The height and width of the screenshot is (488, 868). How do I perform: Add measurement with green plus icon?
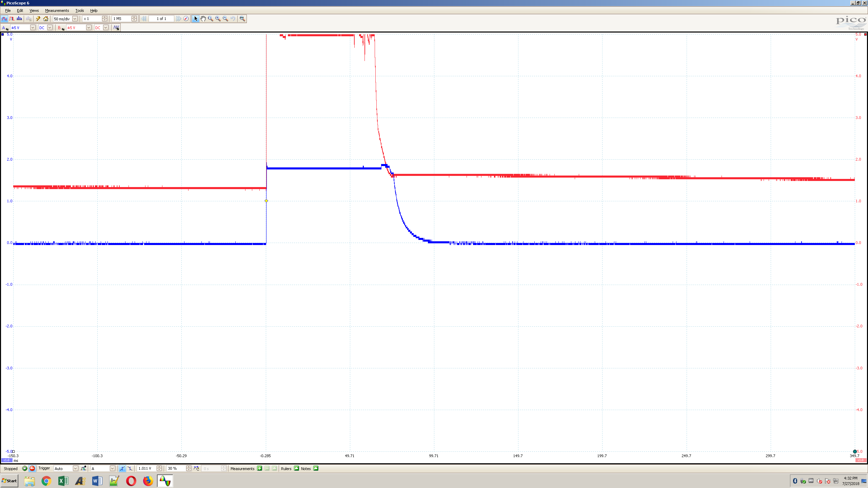259,468
